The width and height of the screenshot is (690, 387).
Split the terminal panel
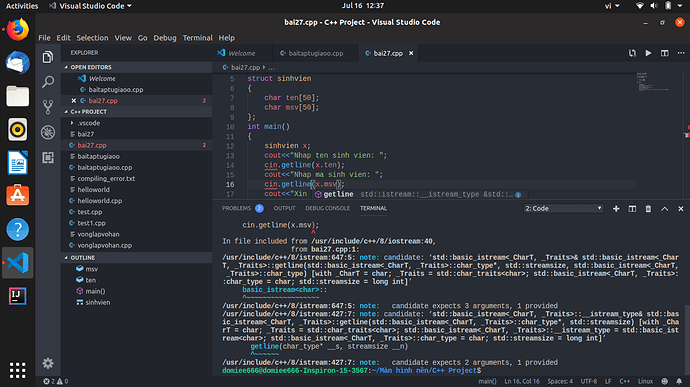click(632, 208)
